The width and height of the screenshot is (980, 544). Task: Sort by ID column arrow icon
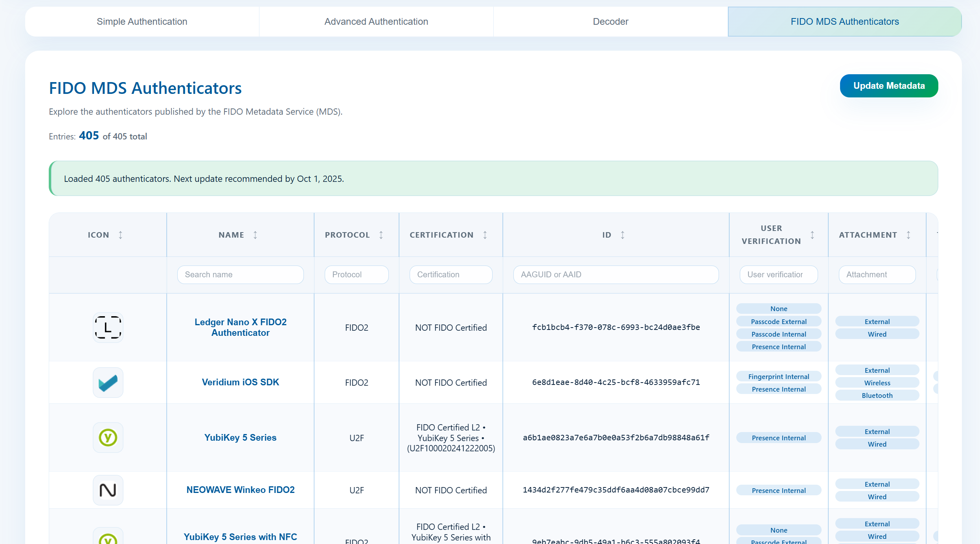pos(623,235)
